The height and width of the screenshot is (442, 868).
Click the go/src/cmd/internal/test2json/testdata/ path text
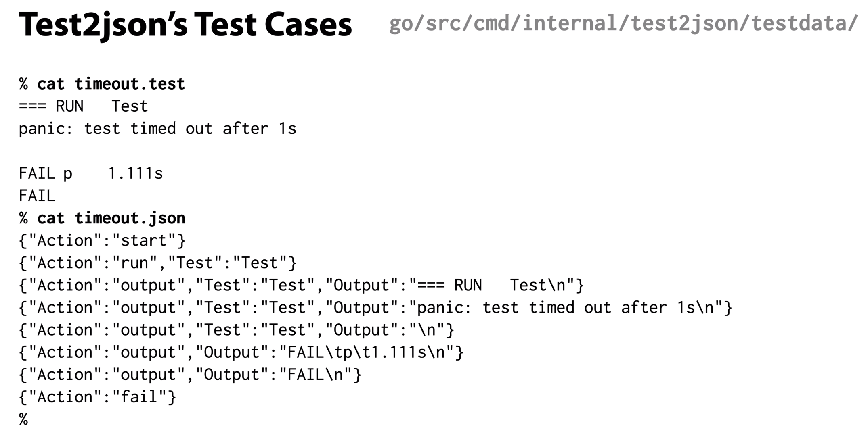tap(623, 23)
